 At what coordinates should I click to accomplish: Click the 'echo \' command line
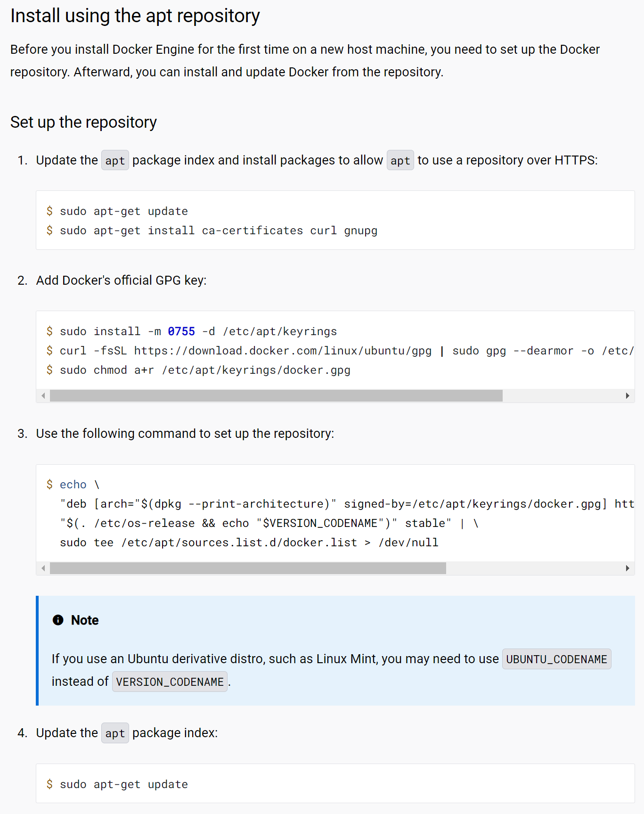pos(73,485)
